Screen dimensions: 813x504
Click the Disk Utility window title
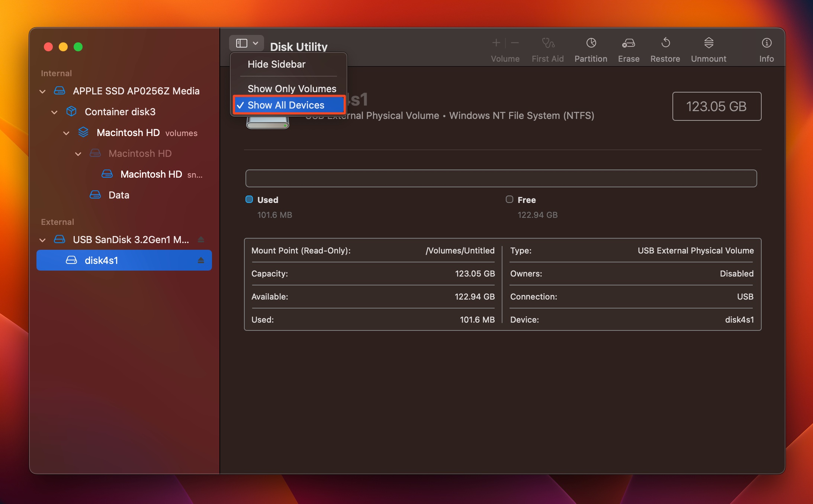pos(299,47)
